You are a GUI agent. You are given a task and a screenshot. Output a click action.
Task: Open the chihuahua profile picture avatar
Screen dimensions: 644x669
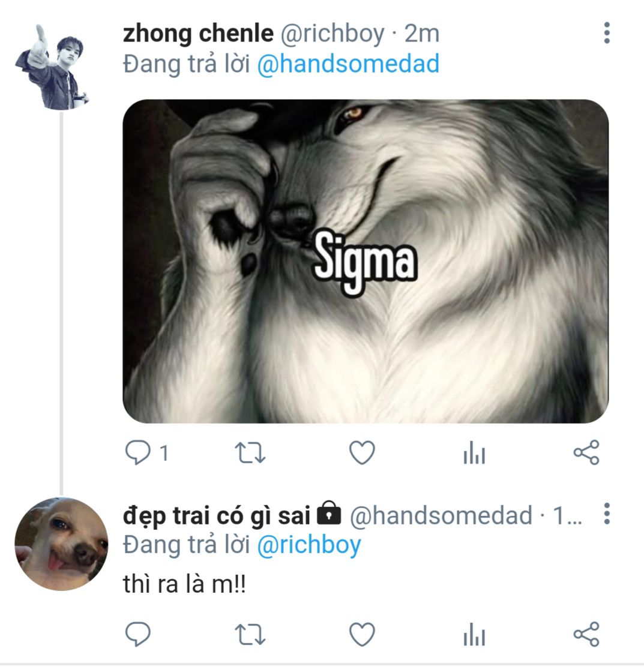pyautogui.click(x=61, y=544)
